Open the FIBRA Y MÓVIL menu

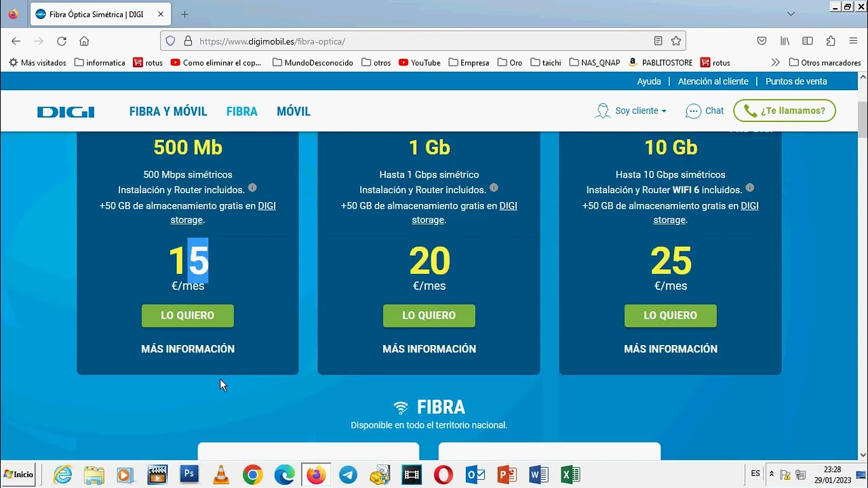point(168,112)
